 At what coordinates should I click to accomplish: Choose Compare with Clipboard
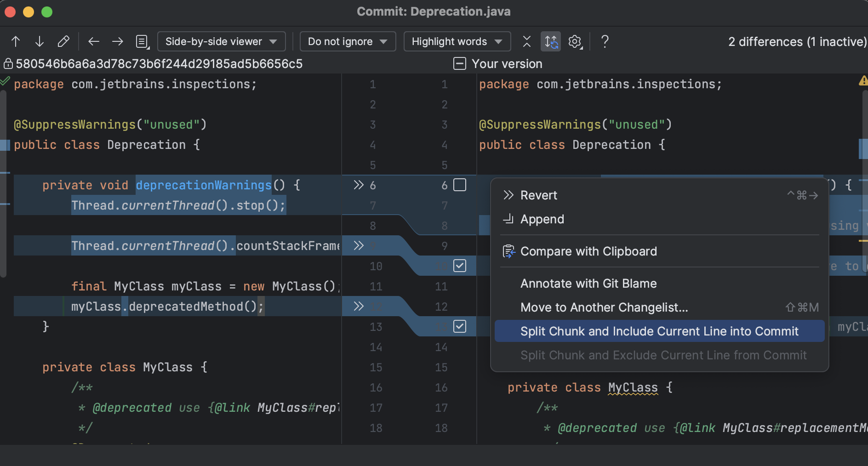[588, 251]
